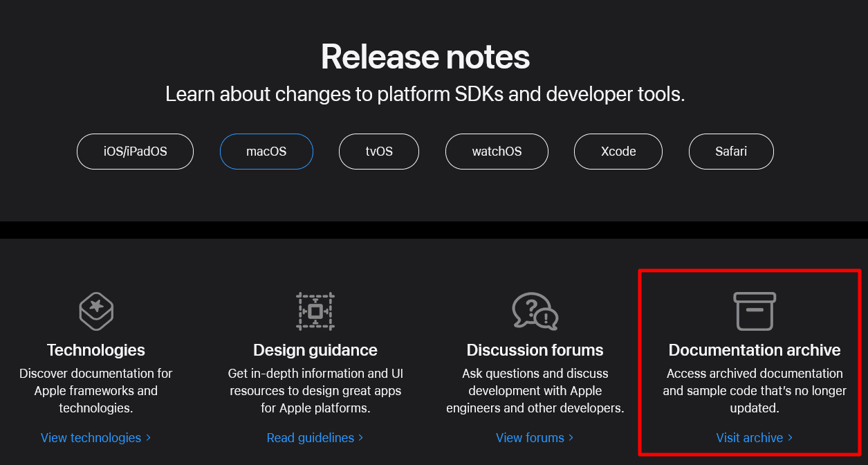Viewport: 868px width, 465px height.
Task: Switch to the tvOS release notes
Action: coord(379,151)
